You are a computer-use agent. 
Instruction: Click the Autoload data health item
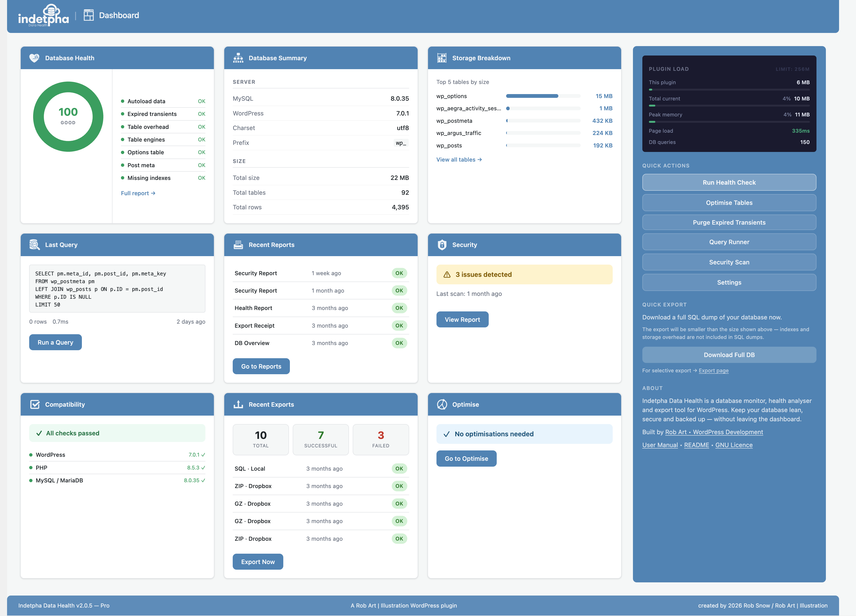coord(163,101)
